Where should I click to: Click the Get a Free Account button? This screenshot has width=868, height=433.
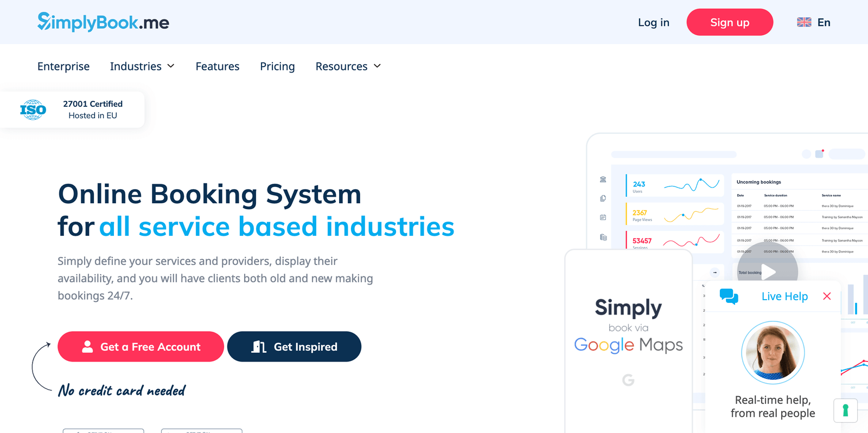pos(141,347)
